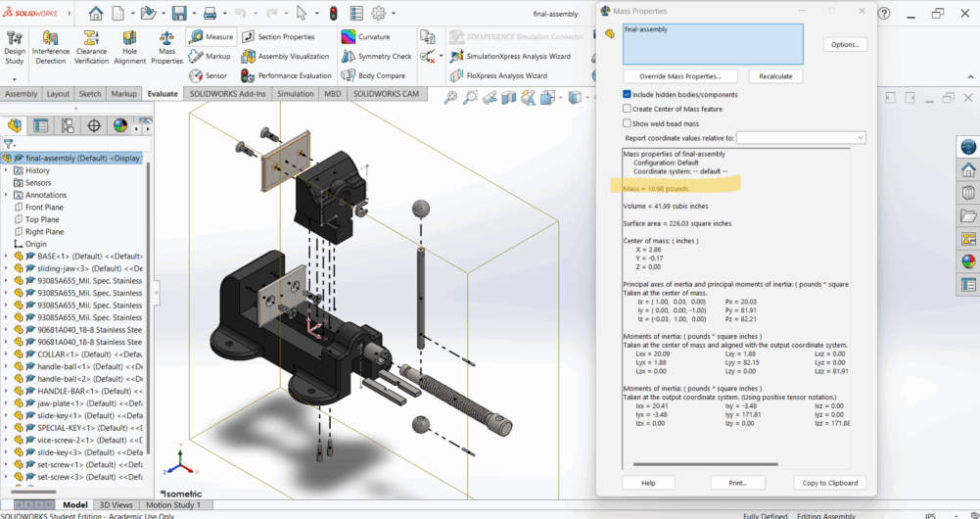Click the selected items field showing final-assembly
This screenshot has width=980, height=519.
pyautogui.click(x=712, y=44)
